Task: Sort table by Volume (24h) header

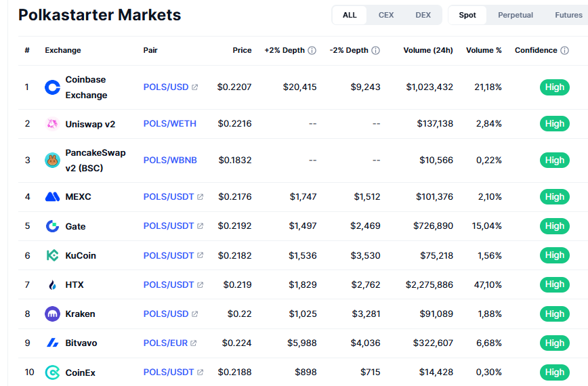Action: [x=428, y=51]
